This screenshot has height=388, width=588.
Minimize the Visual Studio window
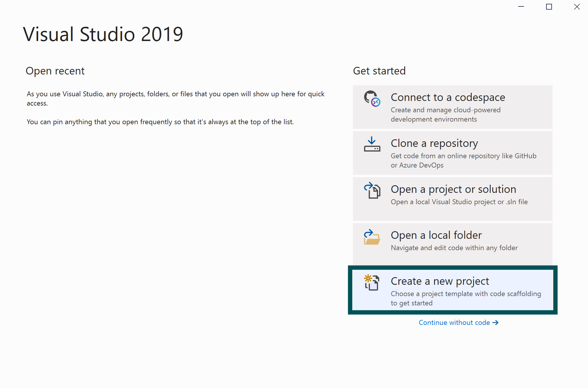pos(521,6)
